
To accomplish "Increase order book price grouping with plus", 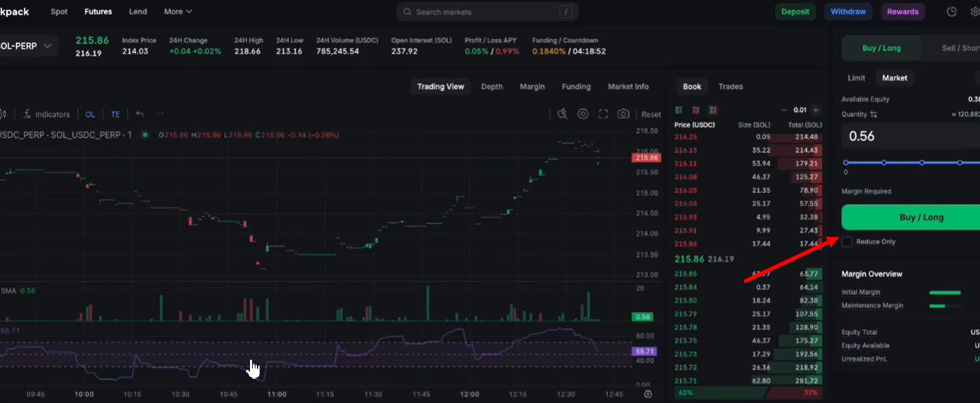I will tap(816, 110).
